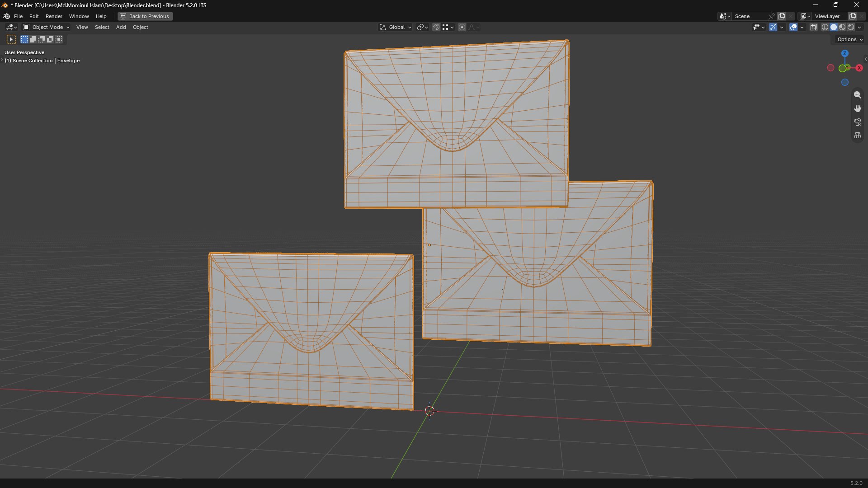Open transform pivot point dropdown

(x=422, y=27)
